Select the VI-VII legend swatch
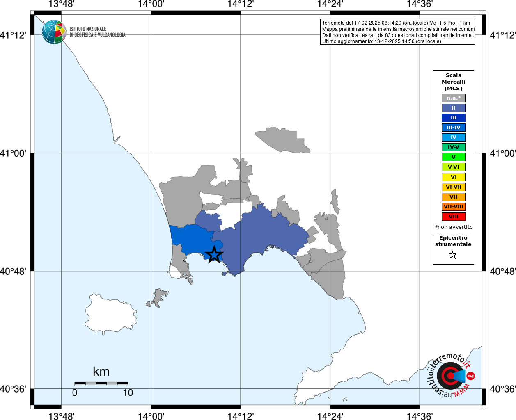 [454, 187]
